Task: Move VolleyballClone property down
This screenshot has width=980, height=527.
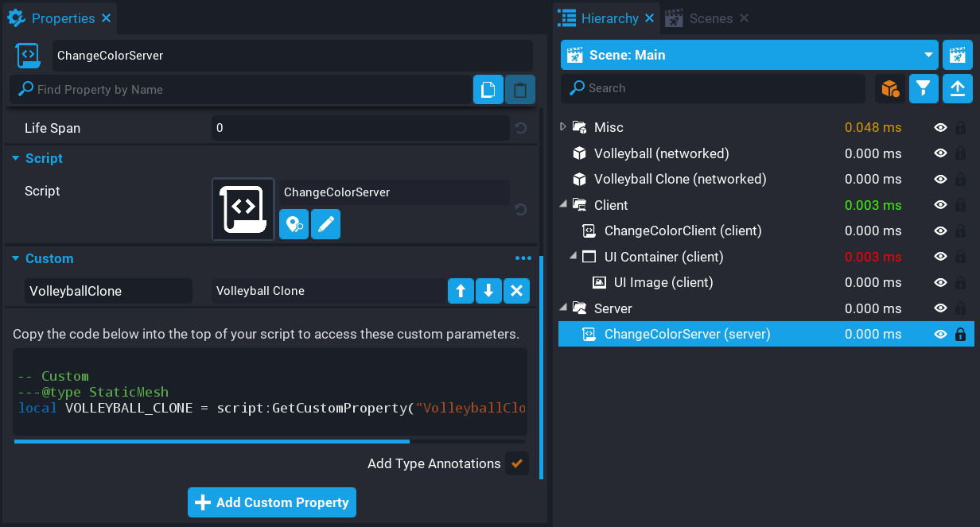Action: [x=488, y=291]
